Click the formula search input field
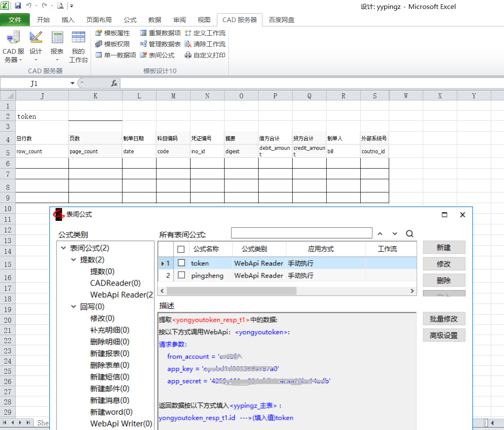This screenshot has height=430, width=504. (x=302, y=233)
